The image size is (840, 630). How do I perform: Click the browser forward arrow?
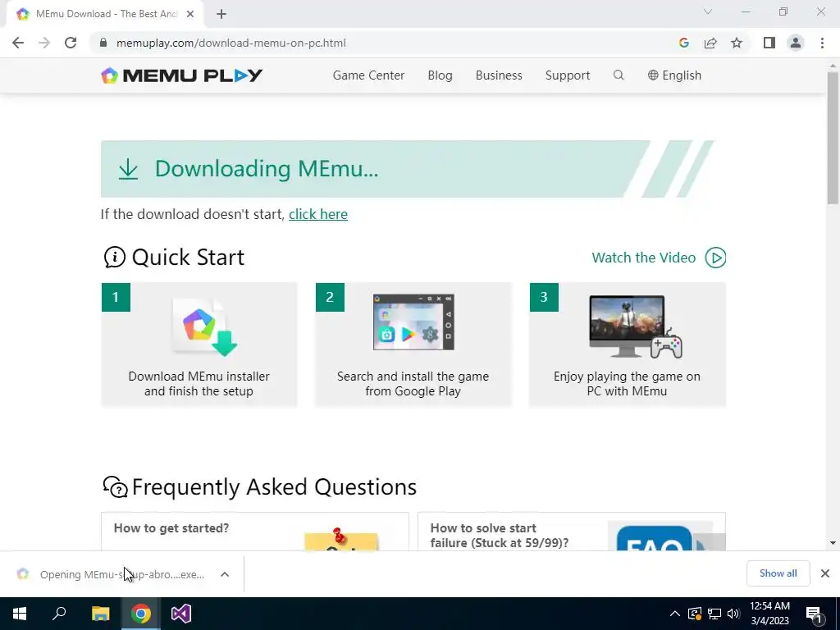44,43
